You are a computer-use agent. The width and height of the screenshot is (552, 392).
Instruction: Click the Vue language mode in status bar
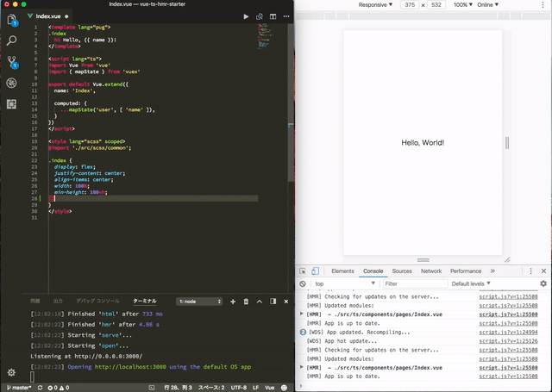(x=270, y=388)
